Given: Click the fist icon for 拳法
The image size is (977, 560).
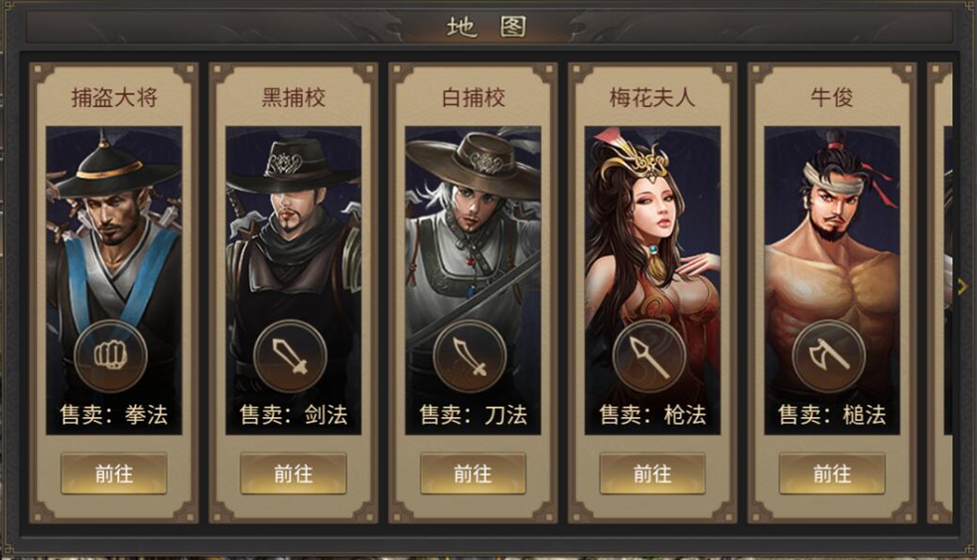Looking at the screenshot, I should point(111,356).
